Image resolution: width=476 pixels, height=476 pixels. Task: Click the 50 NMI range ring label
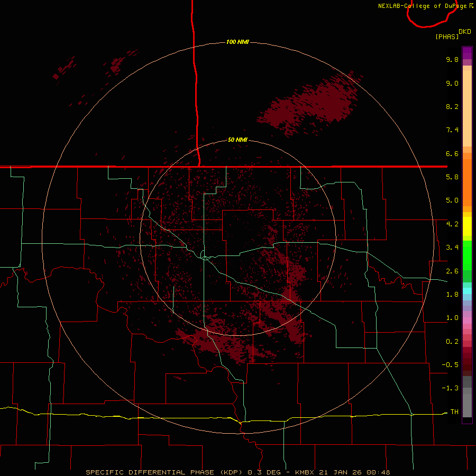coord(237,140)
